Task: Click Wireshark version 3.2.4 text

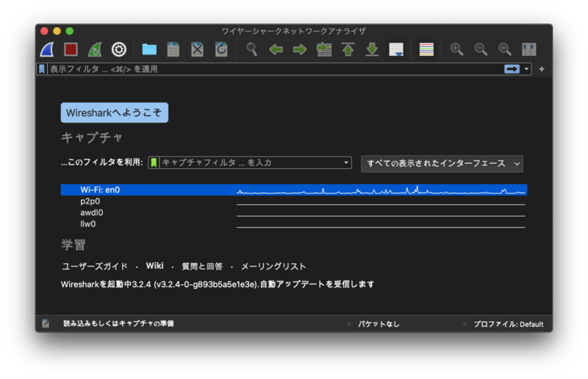Action: [x=218, y=284]
